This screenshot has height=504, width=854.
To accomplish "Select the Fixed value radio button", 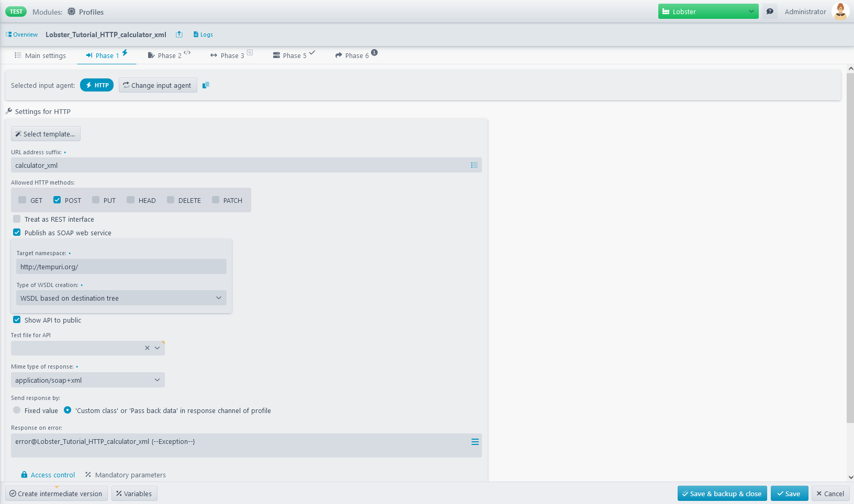I will coord(17,410).
